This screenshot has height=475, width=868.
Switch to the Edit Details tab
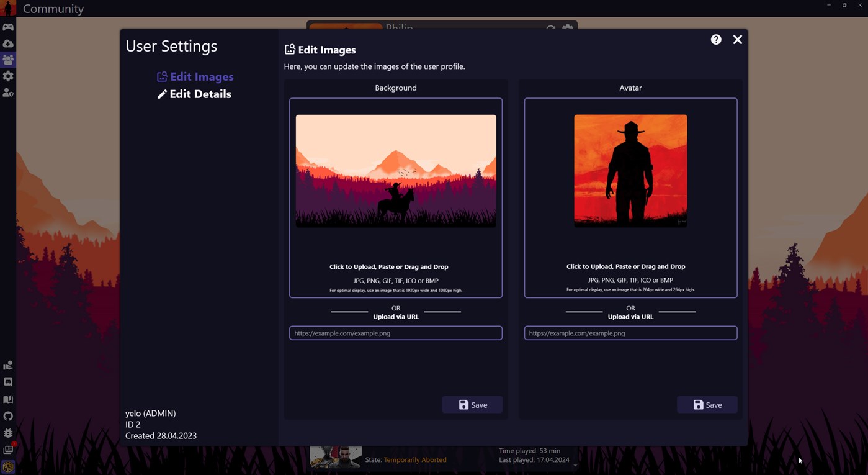coord(194,94)
